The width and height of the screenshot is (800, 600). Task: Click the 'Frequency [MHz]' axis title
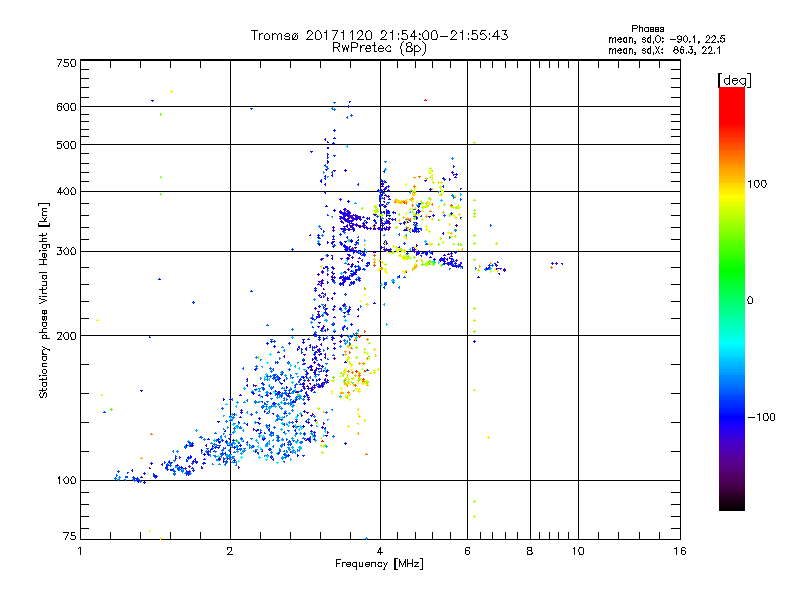point(379,564)
